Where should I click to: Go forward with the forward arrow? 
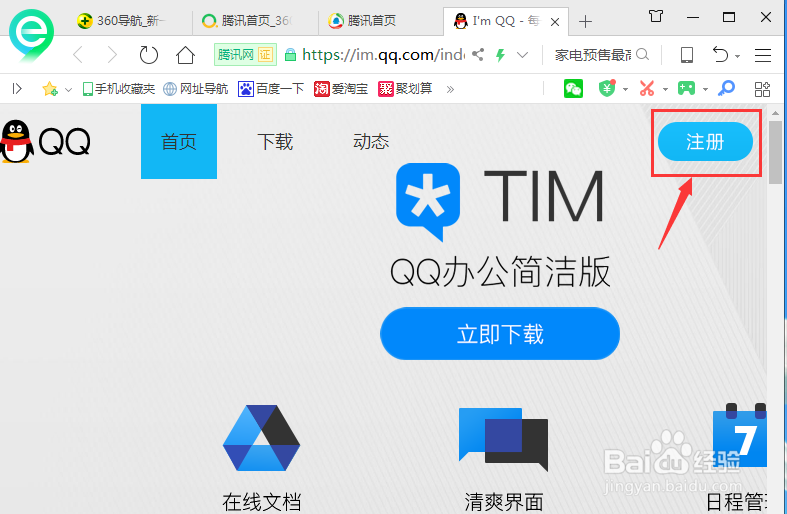click(112, 55)
